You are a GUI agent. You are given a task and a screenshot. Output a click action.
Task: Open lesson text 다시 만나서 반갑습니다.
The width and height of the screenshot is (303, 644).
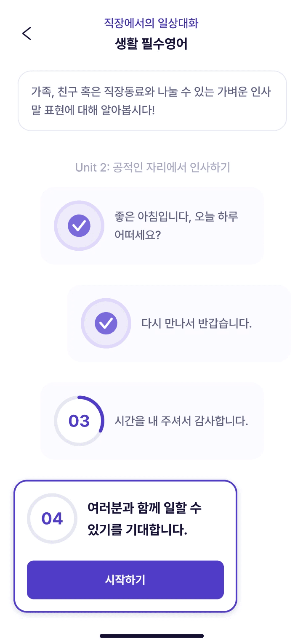pyautogui.click(x=197, y=324)
